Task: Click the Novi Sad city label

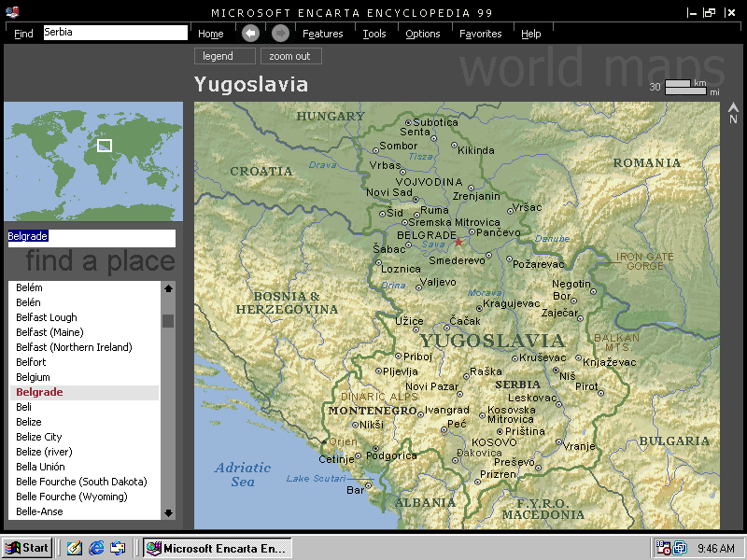Action: pyautogui.click(x=389, y=193)
